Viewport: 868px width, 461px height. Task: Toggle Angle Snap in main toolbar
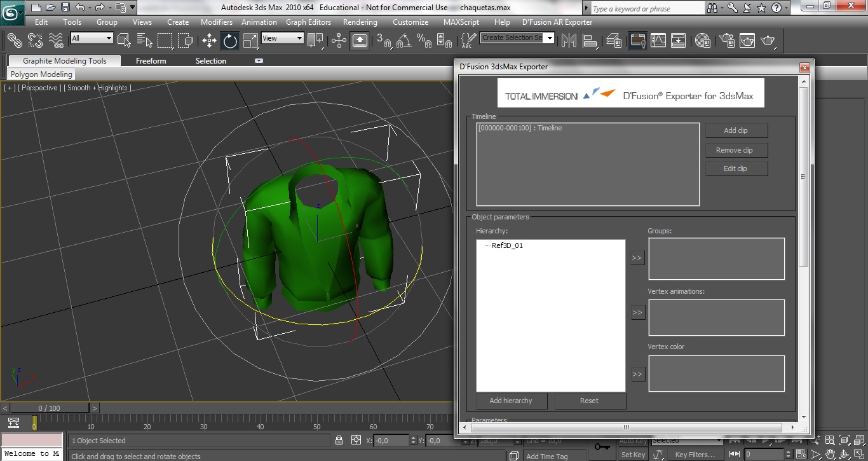click(x=403, y=41)
